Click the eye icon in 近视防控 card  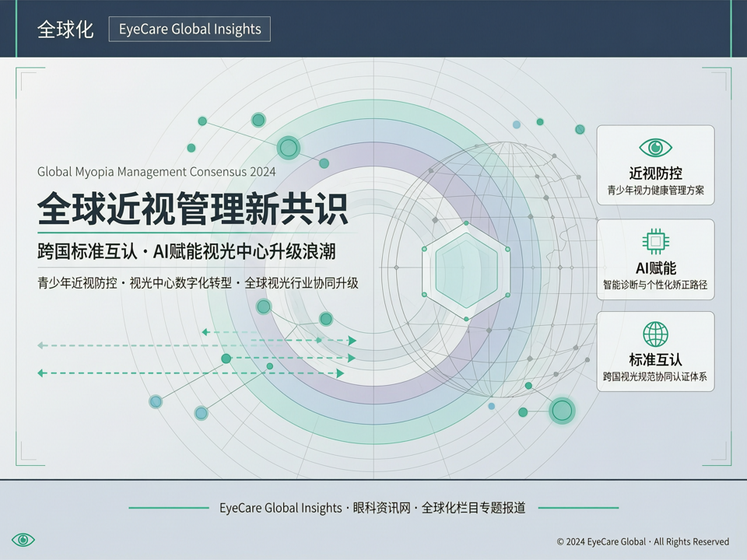[655, 148]
